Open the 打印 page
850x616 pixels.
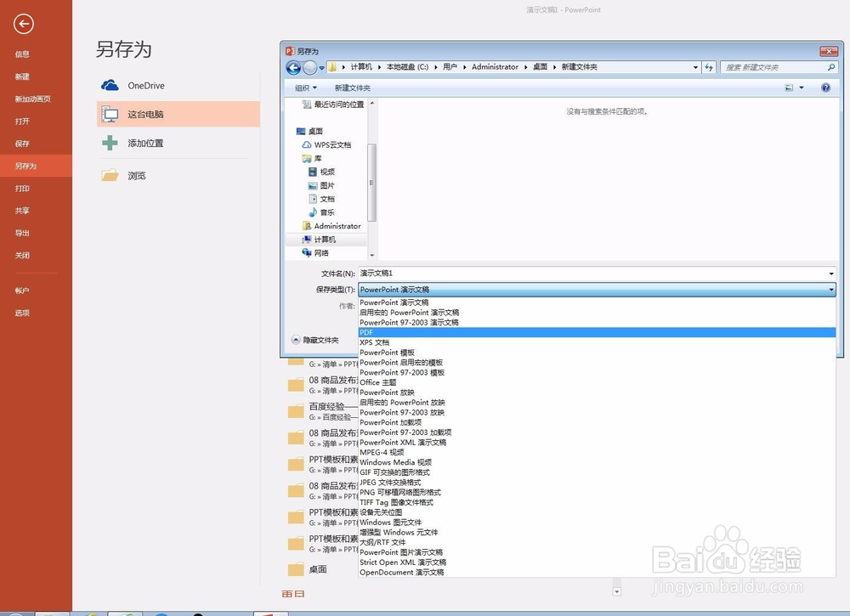[22, 189]
